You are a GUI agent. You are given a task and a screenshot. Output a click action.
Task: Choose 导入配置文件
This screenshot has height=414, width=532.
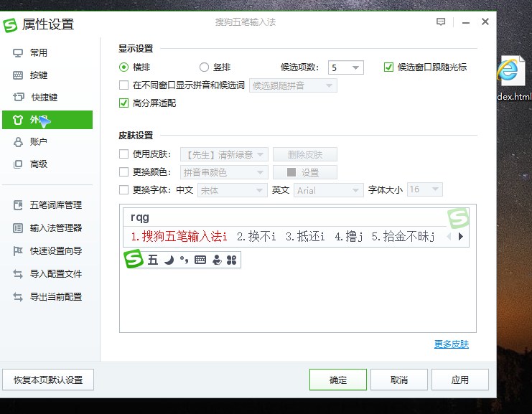(47, 274)
